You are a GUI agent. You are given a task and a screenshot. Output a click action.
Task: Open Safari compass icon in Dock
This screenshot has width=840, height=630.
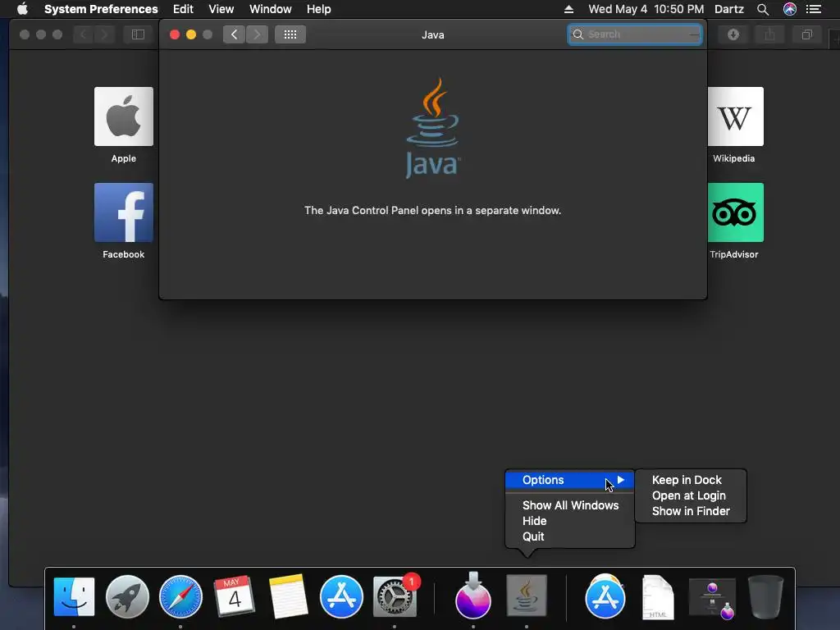[180, 596]
